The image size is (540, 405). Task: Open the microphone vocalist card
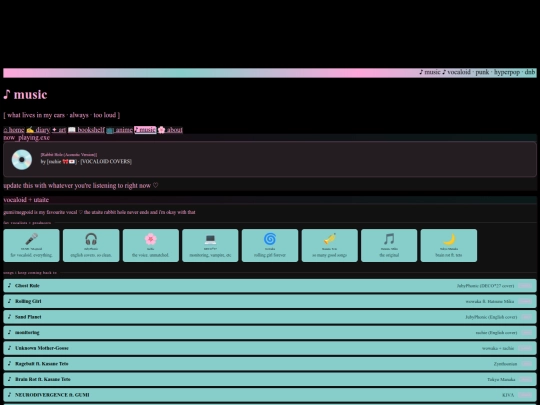coord(31,246)
